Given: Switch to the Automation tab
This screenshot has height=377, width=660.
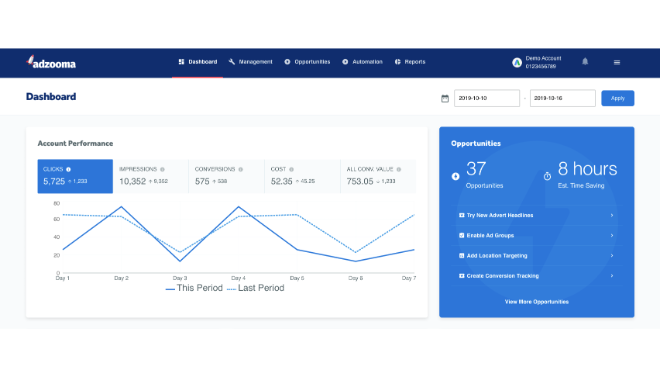Looking at the screenshot, I should 362,62.
